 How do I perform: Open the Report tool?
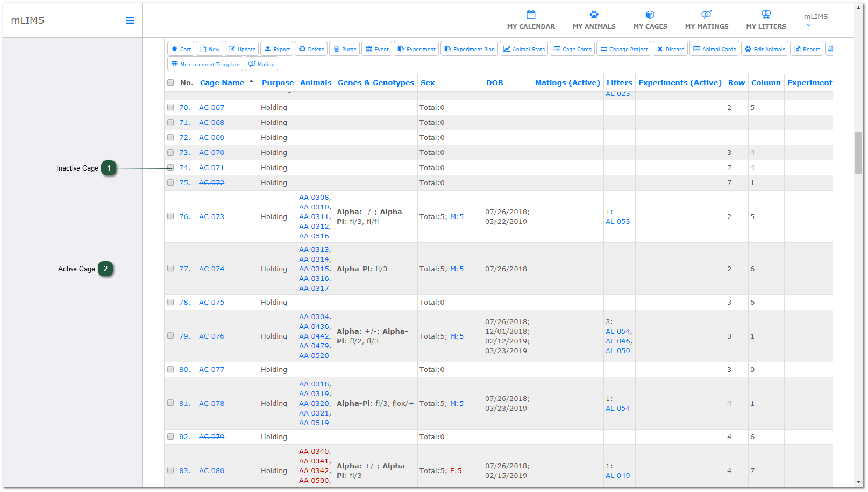coord(807,49)
